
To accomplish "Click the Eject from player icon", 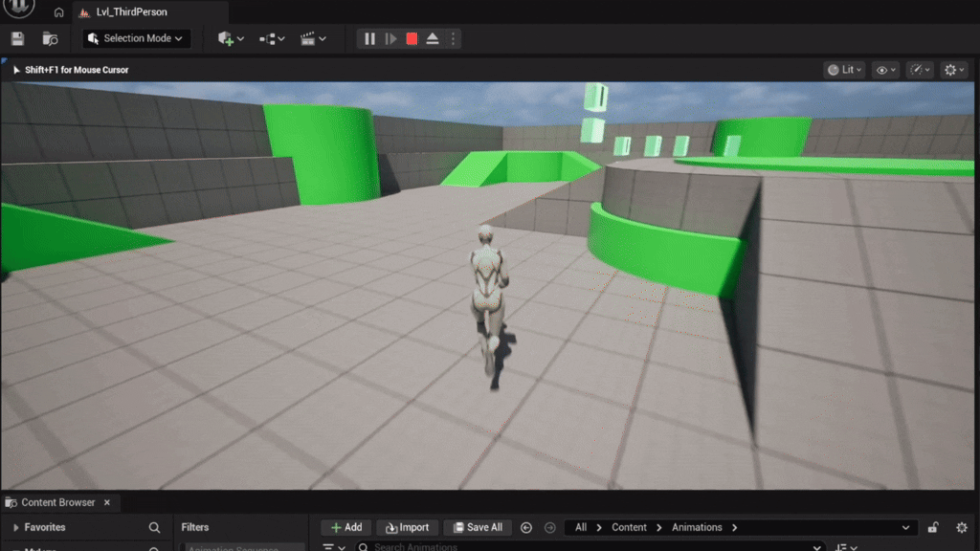I will click(433, 38).
